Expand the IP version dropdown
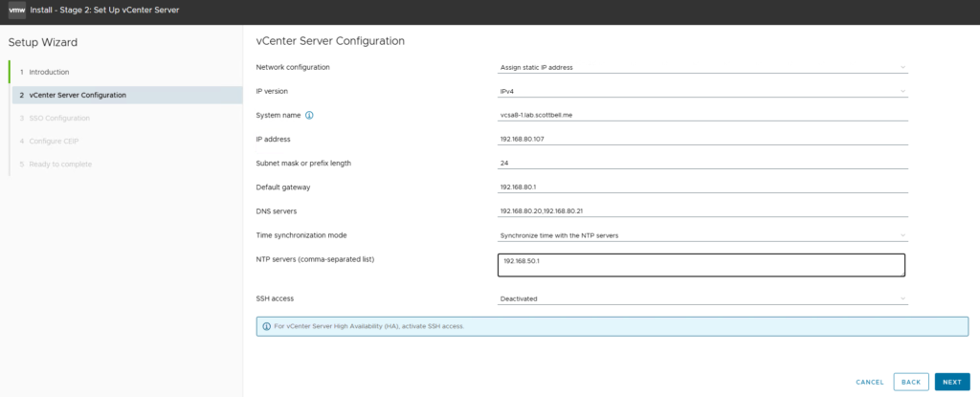The width and height of the screenshot is (980, 397). [x=702, y=91]
